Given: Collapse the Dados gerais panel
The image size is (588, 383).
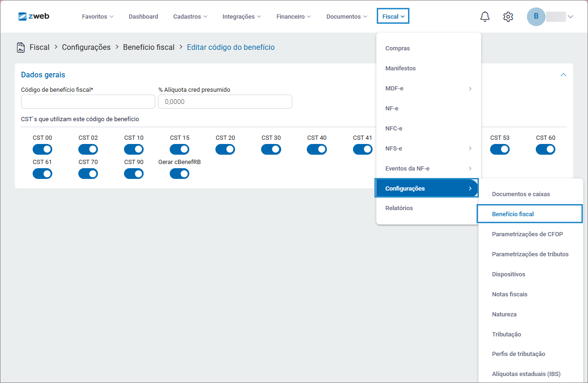Looking at the screenshot, I should click(563, 75).
